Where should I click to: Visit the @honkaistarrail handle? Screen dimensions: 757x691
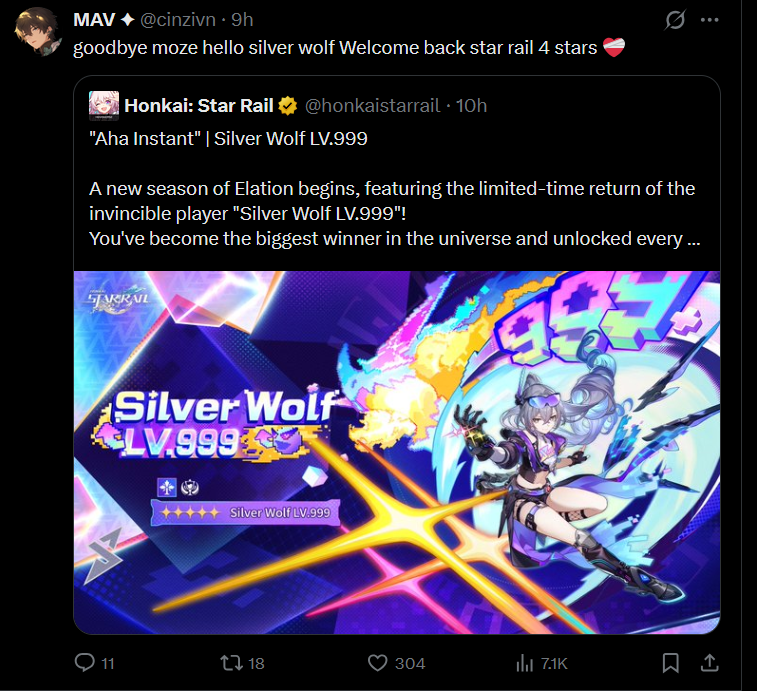(372, 105)
